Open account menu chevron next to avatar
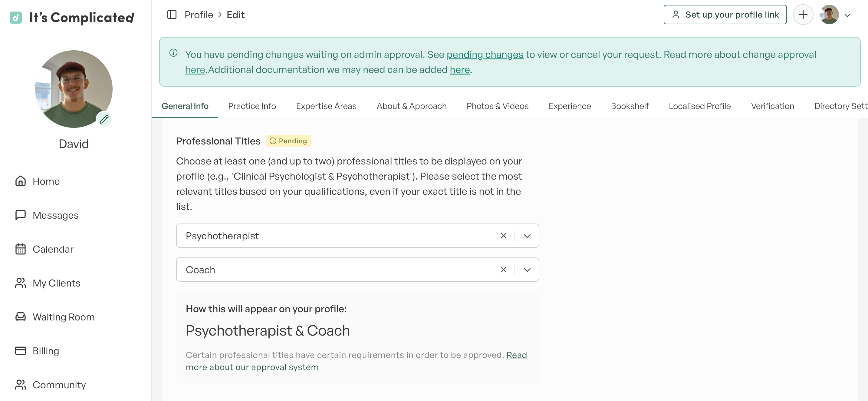This screenshot has height=401, width=868. tap(847, 15)
